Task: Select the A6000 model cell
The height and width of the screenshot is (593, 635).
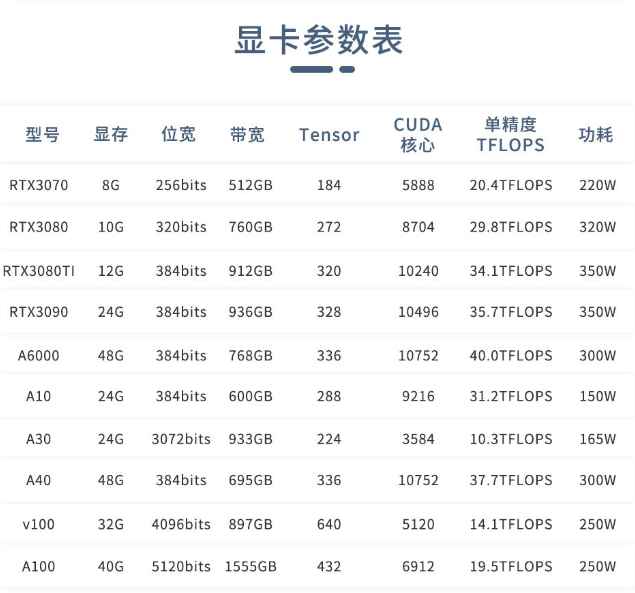Action: tap(39, 356)
